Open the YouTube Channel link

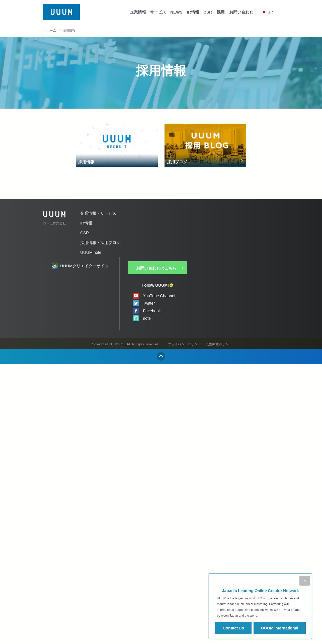[159, 296]
